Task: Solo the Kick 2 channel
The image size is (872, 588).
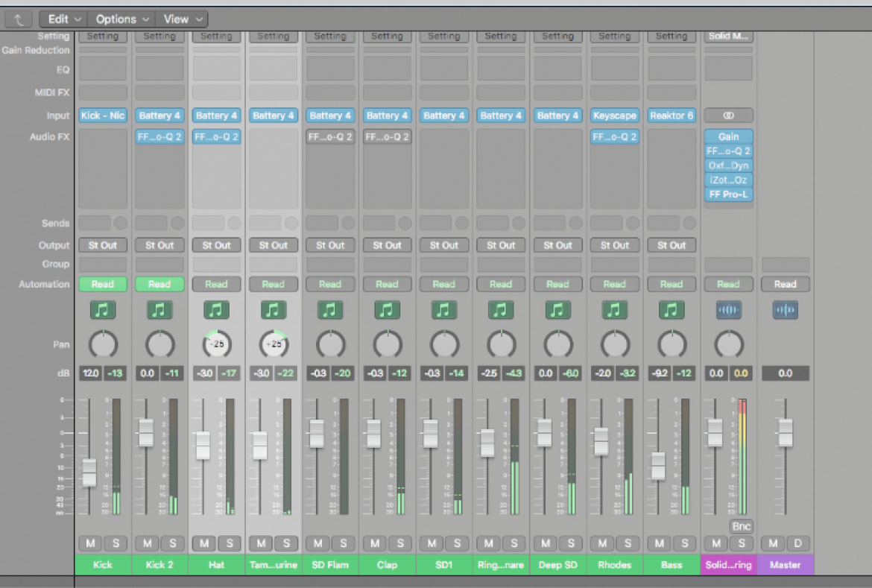Action: [x=173, y=543]
